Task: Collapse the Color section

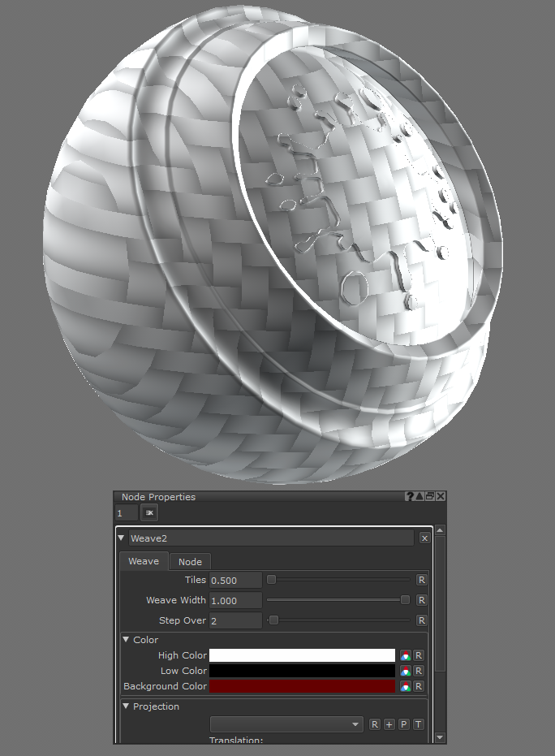Action: coord(127,640)
